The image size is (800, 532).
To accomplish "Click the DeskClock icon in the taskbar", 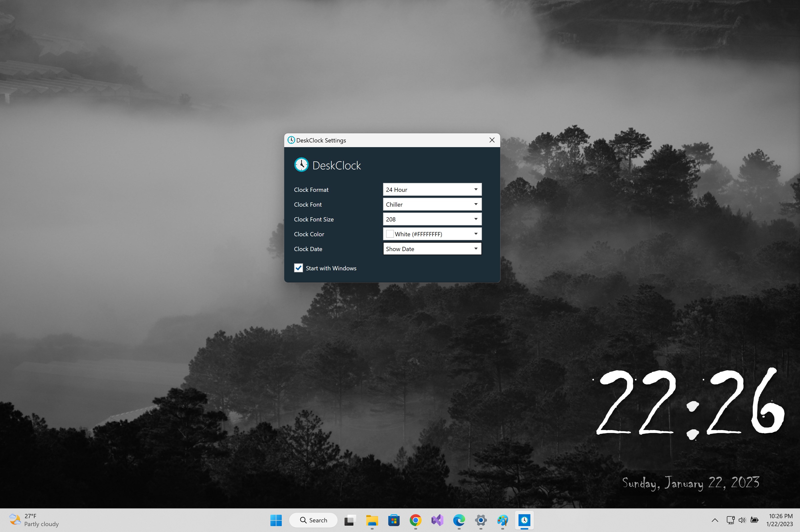I will (524, 520).
